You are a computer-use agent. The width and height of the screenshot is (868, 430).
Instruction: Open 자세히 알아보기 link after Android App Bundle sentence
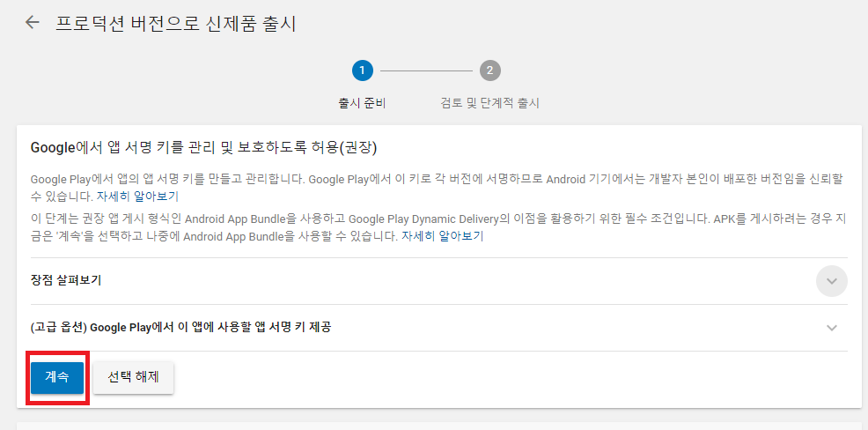[x=442, y=236]
